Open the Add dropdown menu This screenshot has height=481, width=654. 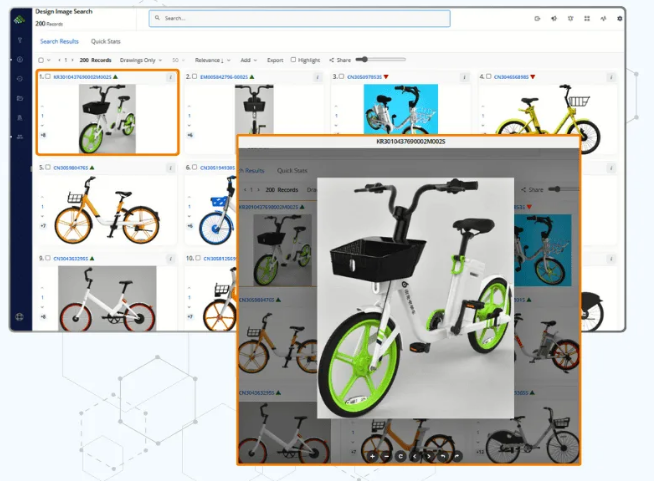click(247, 60)
